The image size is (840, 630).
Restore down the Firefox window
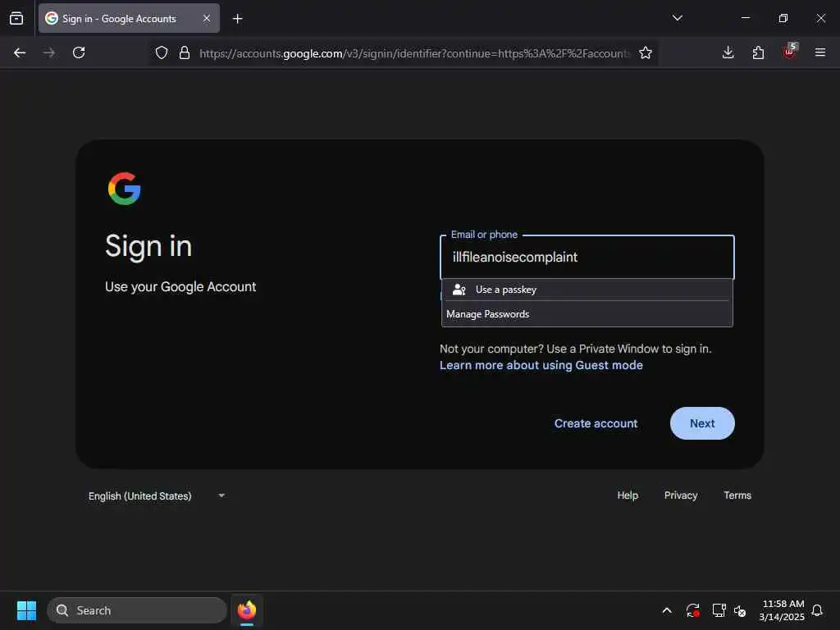point(783,18)
